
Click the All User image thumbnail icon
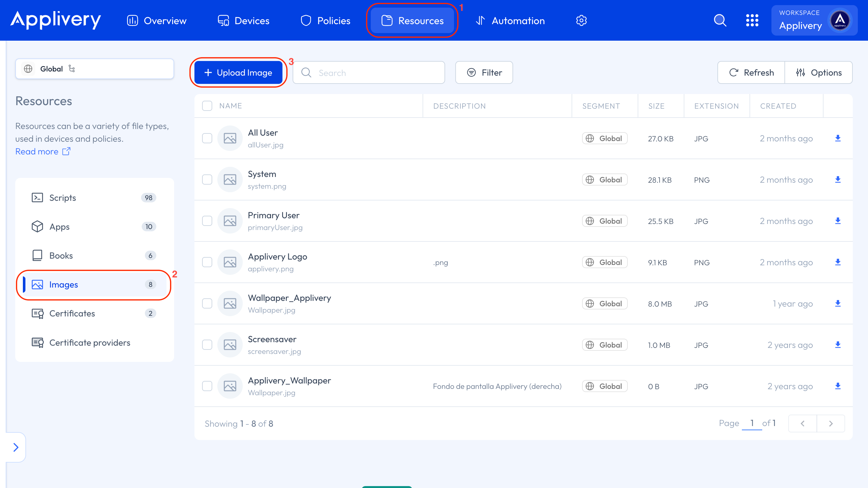coord(230,138)
